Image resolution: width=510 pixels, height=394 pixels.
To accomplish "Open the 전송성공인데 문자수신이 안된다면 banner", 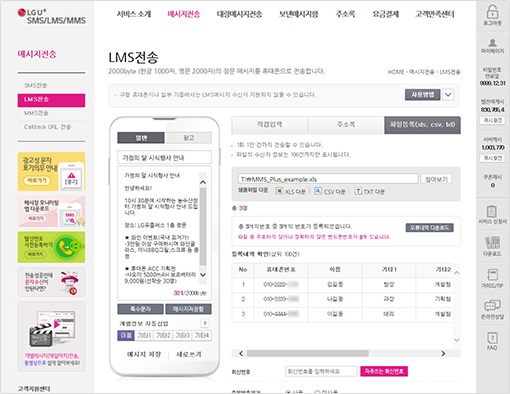I will 51,282.
